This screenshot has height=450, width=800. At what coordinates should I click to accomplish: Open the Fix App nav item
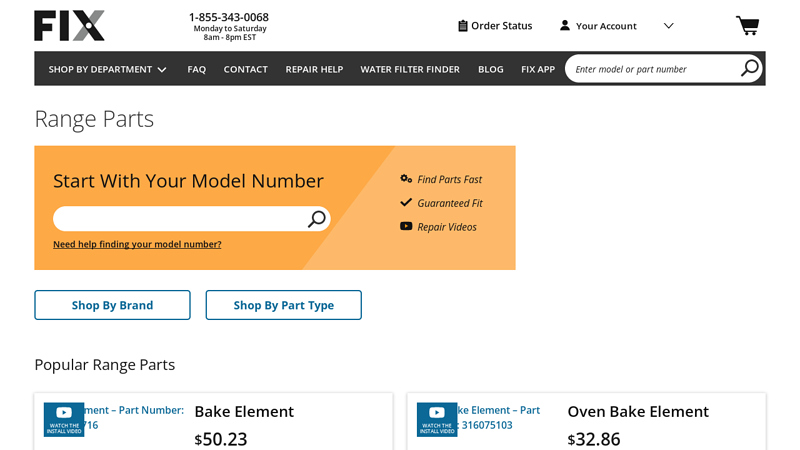pos(538,69)
